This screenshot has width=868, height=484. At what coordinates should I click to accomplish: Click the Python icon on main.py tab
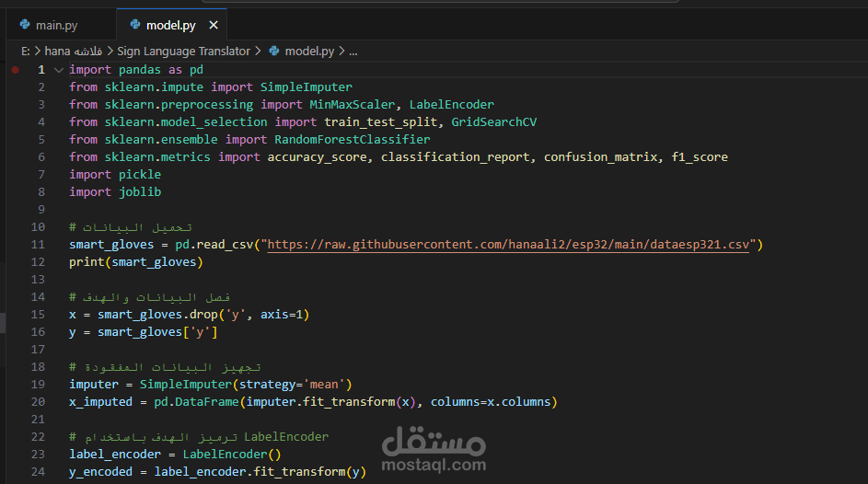25,24
